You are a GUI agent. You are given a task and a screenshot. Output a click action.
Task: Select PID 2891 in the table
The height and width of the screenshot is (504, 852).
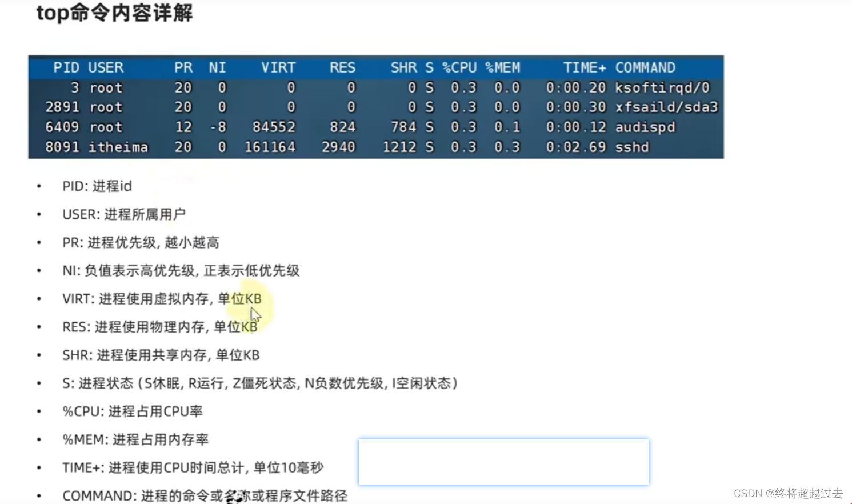(62, 107)
